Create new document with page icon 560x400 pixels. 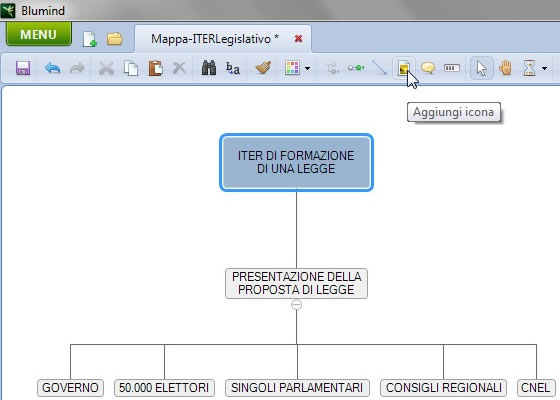click(x=90, y=39)
